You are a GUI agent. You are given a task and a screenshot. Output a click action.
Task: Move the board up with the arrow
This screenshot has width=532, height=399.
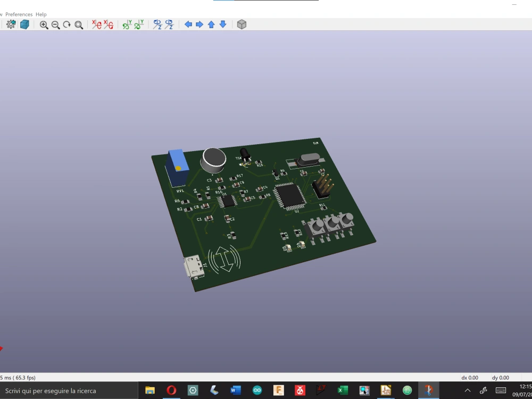pyautogui.click(x=211, y=24)
